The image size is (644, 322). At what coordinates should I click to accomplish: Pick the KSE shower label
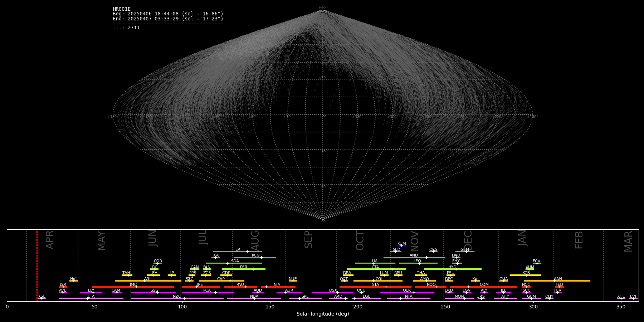tap(42, 297)
